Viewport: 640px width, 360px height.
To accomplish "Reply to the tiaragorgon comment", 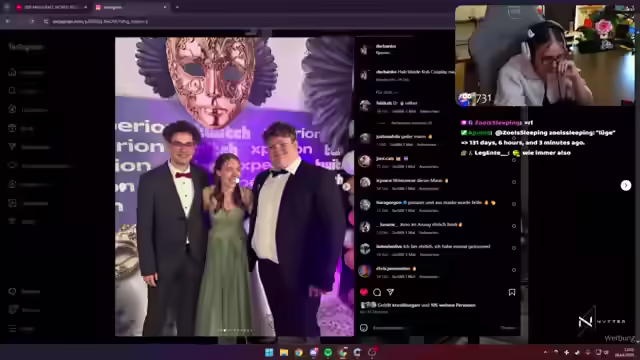I will (429, 211).
